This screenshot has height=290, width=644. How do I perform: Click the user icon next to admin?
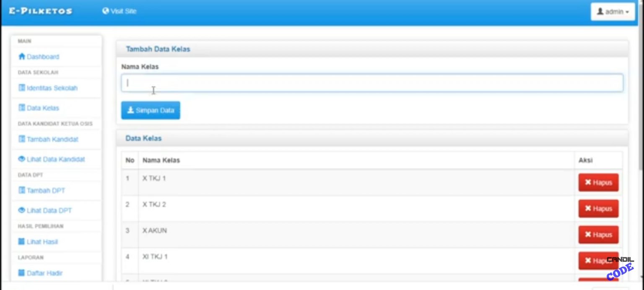pyautogui.click(x=600, y=11)
